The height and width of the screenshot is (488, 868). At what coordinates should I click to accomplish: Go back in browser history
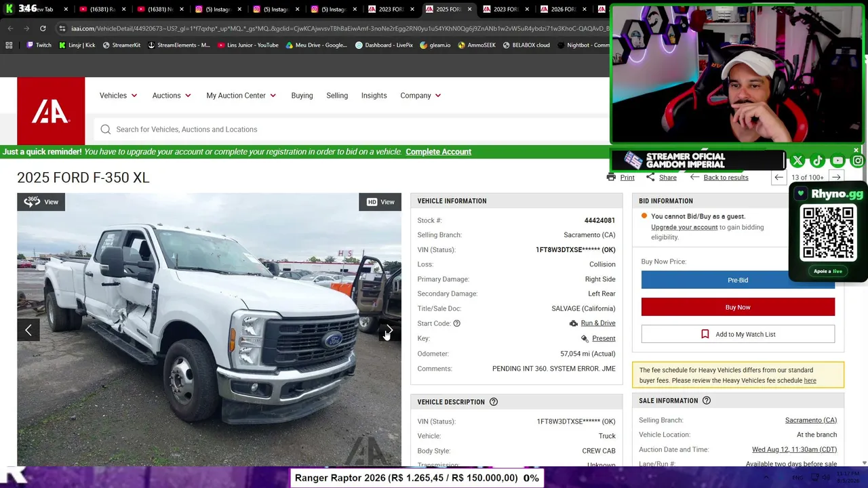pyautogui.click(x=10, y=28)
